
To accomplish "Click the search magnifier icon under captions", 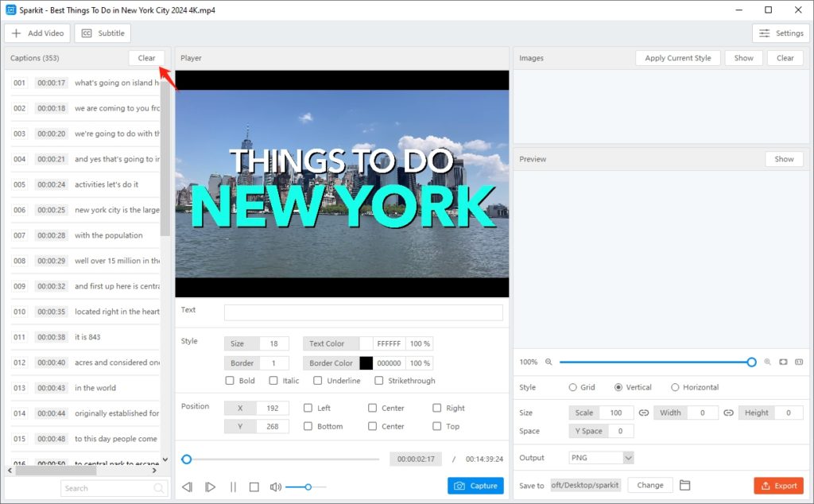I will tap(159, 488).
